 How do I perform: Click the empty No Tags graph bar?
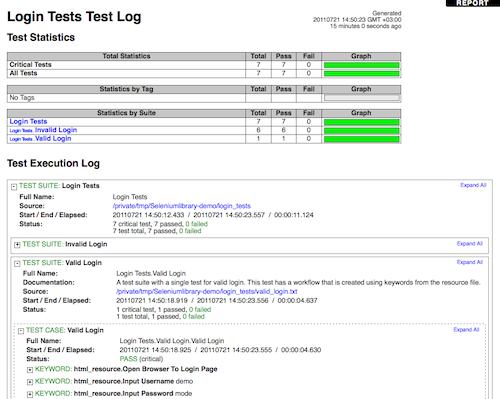click(362, 98)
